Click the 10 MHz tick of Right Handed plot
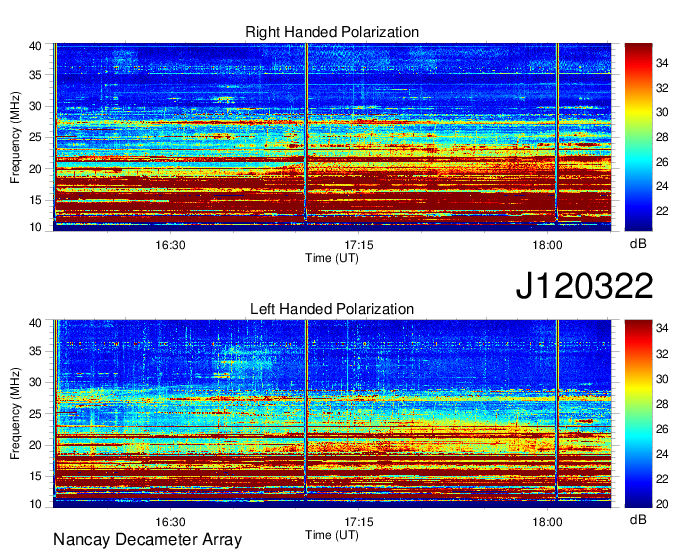This screenshot has width=680, height=552. click(36, 227)
